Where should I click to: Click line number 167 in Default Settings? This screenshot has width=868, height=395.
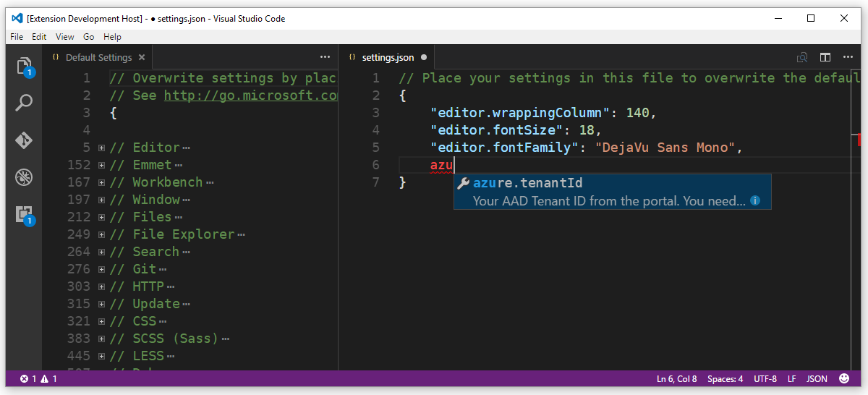pyautogui.click(x=78, y=182)
